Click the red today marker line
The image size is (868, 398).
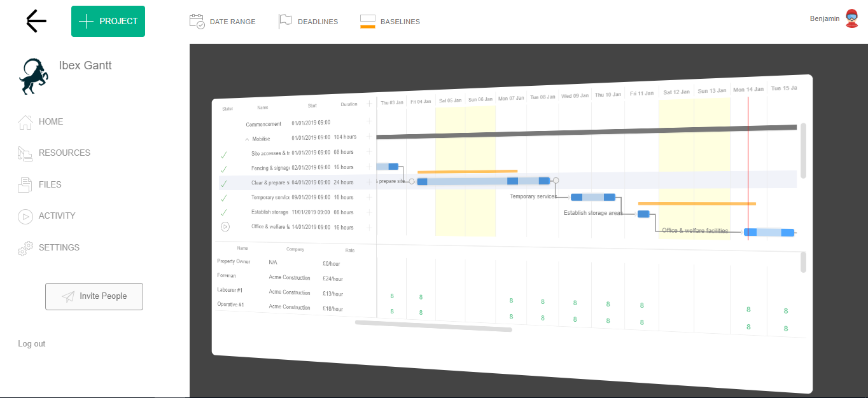[748, 168]
